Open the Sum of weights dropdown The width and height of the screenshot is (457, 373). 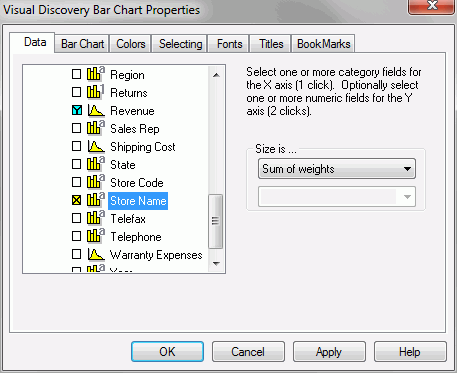click(x=337, y=169)
